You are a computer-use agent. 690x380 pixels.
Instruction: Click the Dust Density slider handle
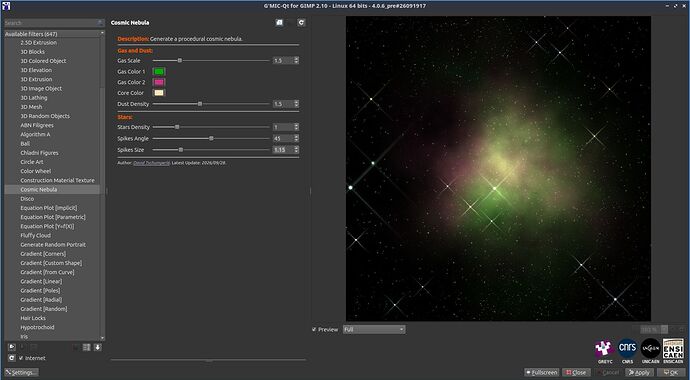coord(200,104)
